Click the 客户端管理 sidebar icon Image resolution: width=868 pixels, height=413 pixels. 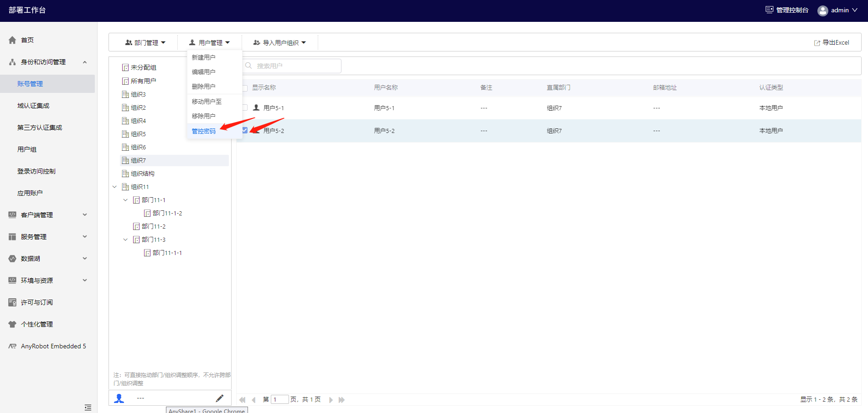tap(12, 214)
